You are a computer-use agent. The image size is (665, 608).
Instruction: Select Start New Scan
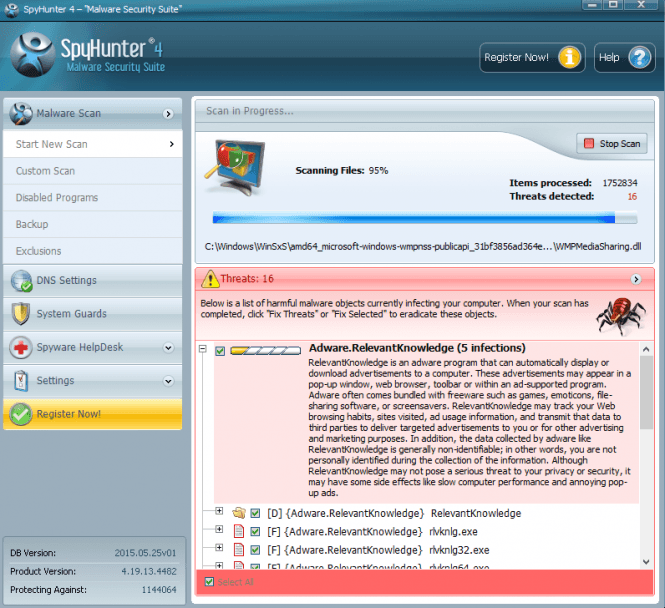(93, 144)
